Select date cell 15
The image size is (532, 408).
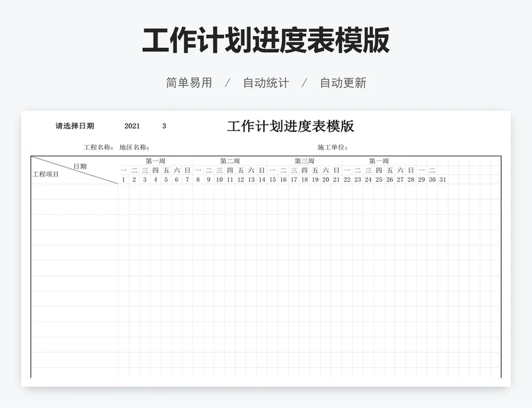tap(273, 180)
